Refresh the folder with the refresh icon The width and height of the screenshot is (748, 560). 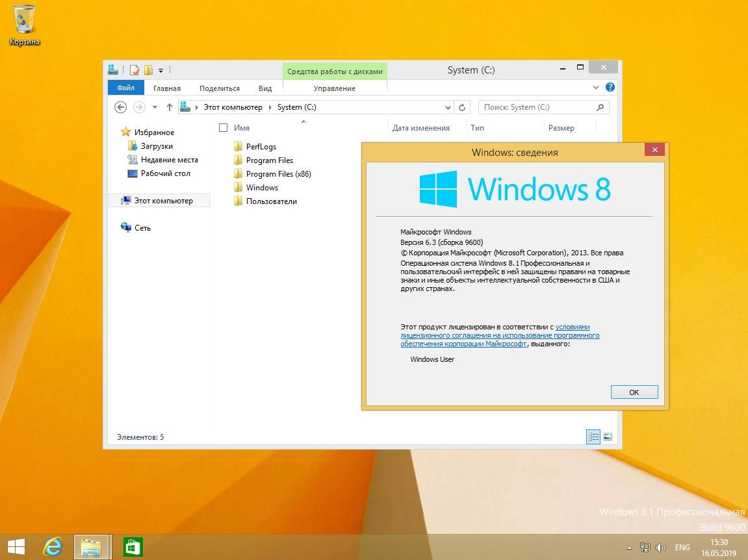[462, 107]
